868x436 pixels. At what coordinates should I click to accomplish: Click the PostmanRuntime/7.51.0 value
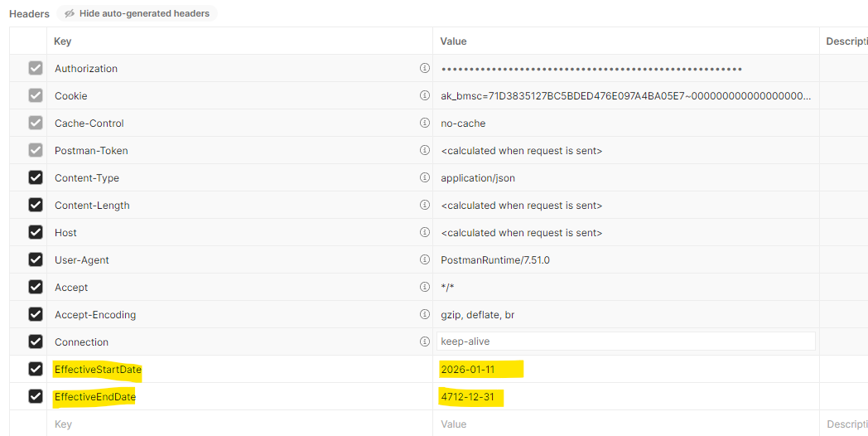(x=495, y=259)
